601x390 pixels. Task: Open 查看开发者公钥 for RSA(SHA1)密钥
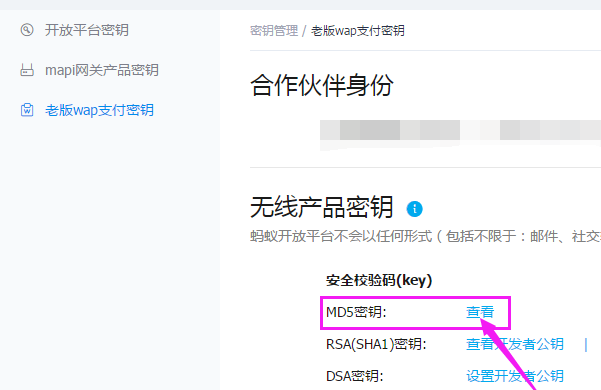click(x=515, y=344)
